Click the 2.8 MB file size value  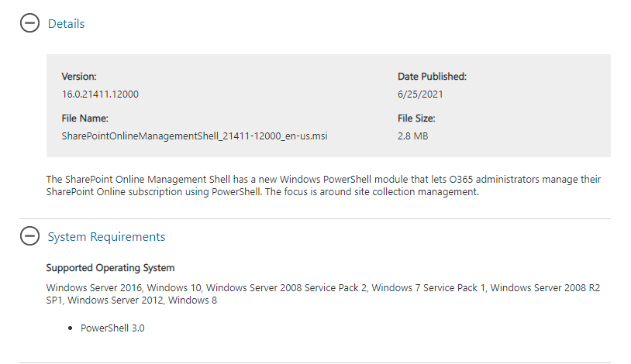412,136
